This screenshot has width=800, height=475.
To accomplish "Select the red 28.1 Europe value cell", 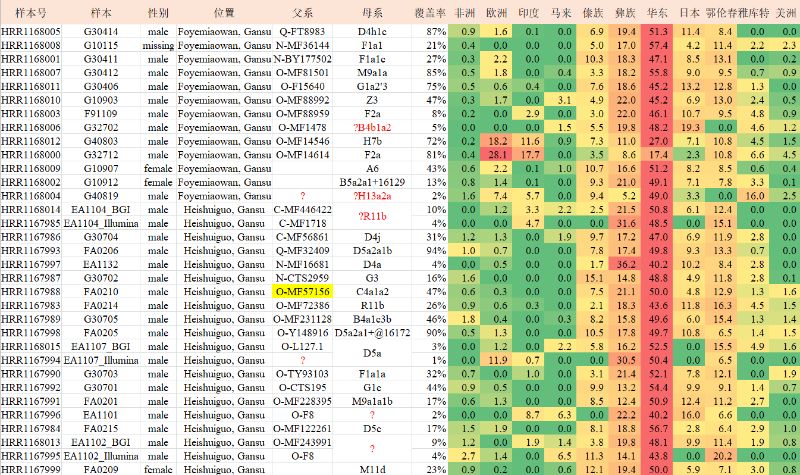I will point(496,155).
